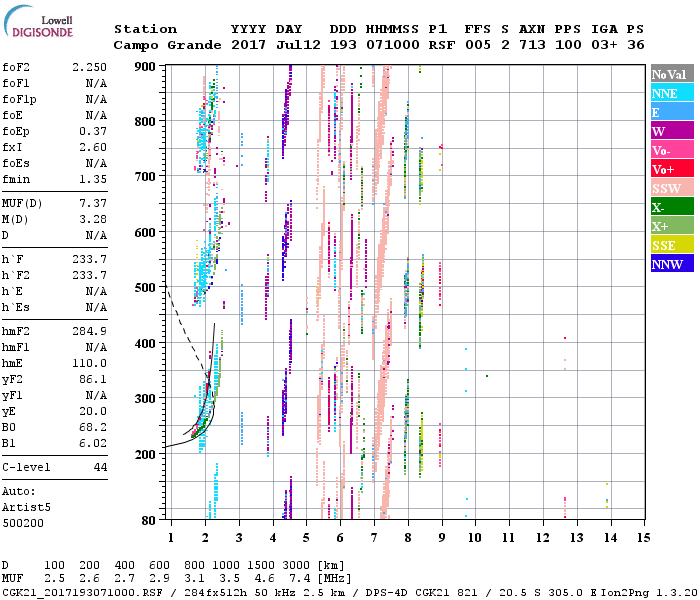This screenshot has width=700, height=600.
Task: Click the day-of-year value 193
Action: pos(343,45)
